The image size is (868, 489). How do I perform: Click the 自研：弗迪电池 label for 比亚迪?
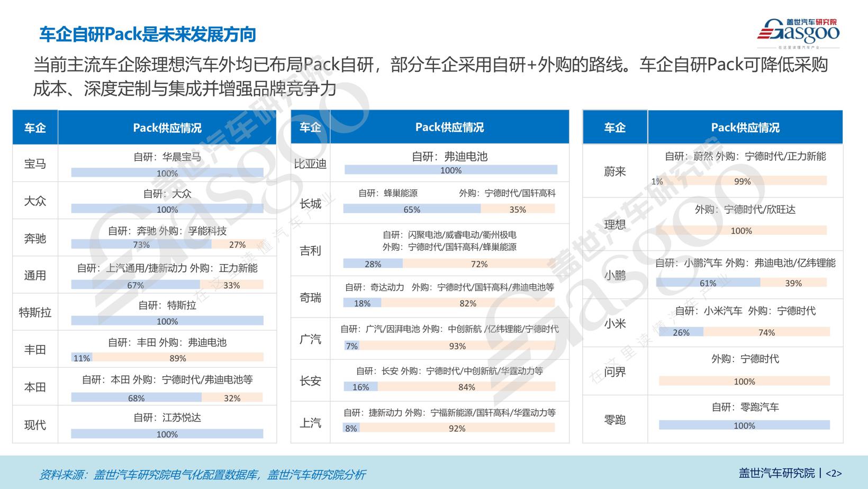449,156
